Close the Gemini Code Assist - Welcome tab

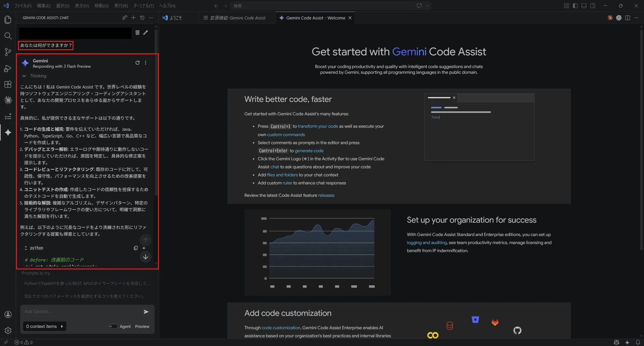coord(350,18)
